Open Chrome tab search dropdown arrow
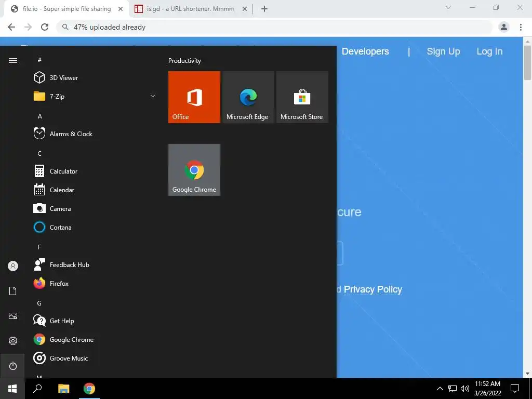This screenshot has width=532, height=399. pyautogui.click(x=448, y=7)
